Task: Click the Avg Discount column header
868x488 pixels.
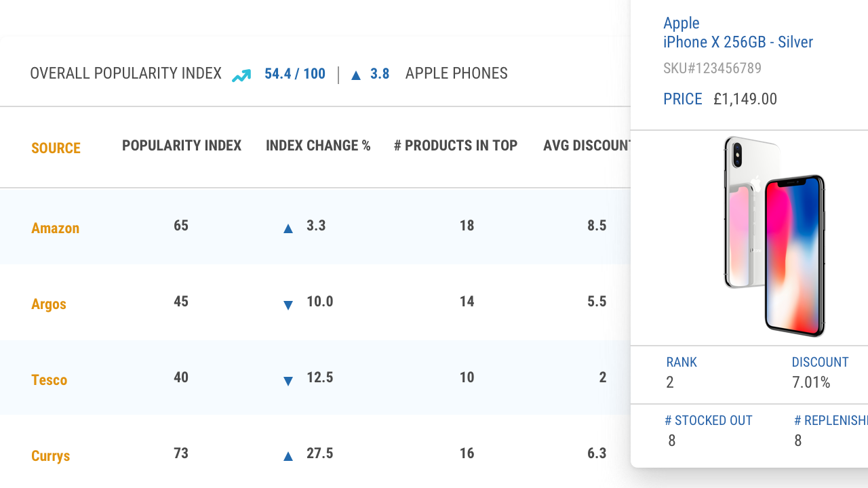Action: pos(586,145)
